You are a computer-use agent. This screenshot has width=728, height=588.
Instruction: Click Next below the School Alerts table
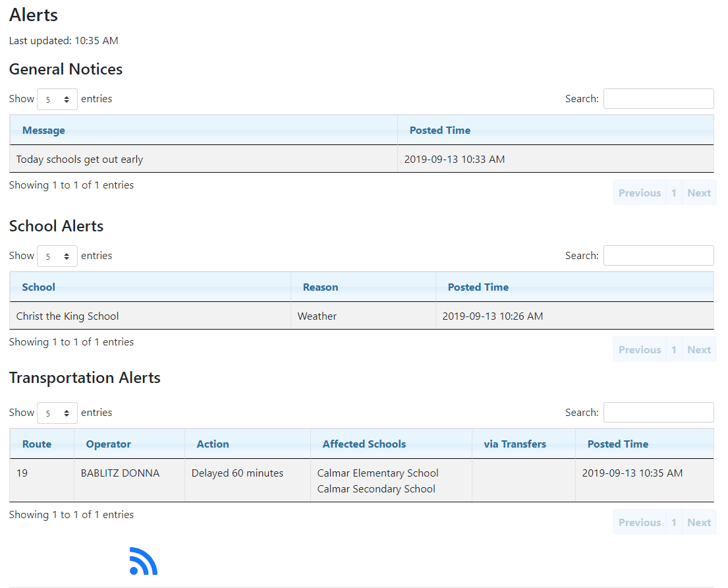click(698, 349)
